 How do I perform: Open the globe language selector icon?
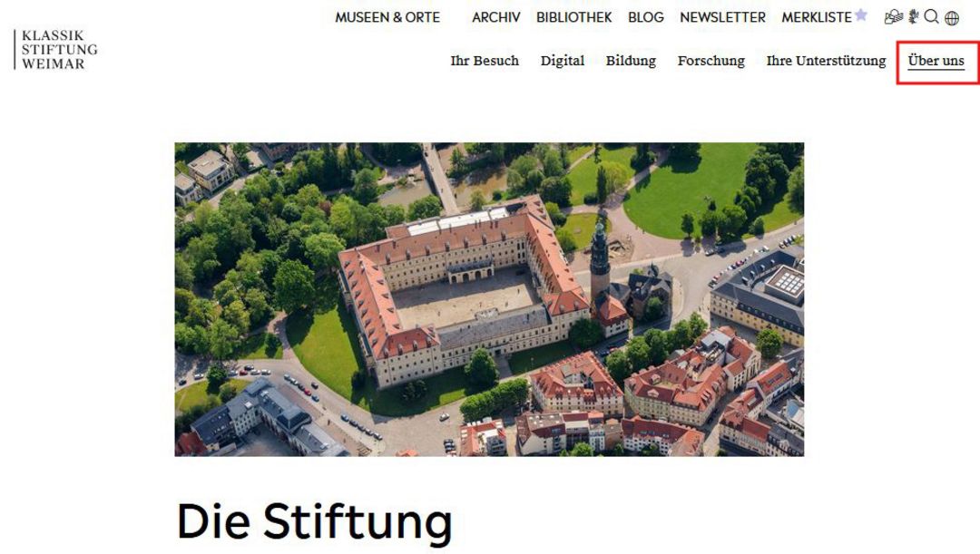[x=952, y=18]
